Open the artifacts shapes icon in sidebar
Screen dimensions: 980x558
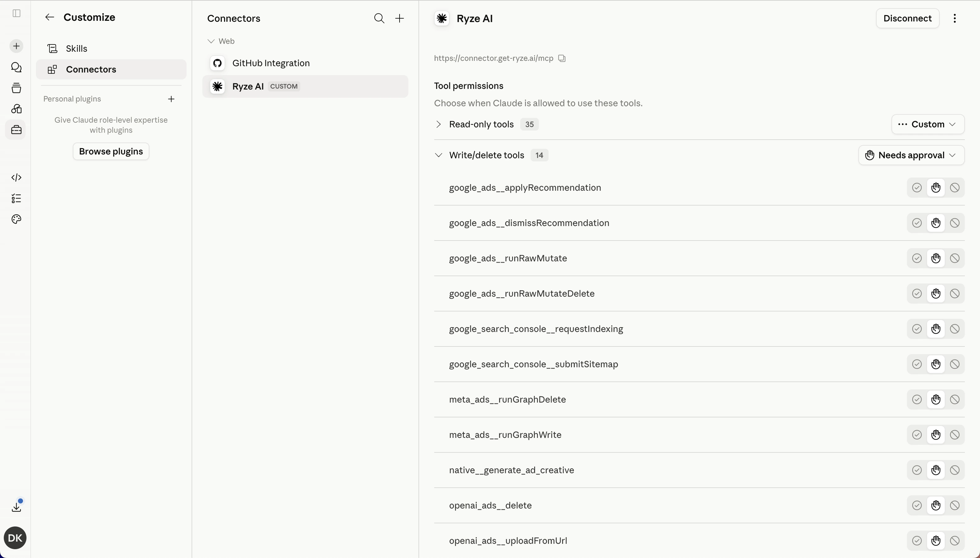16,109
